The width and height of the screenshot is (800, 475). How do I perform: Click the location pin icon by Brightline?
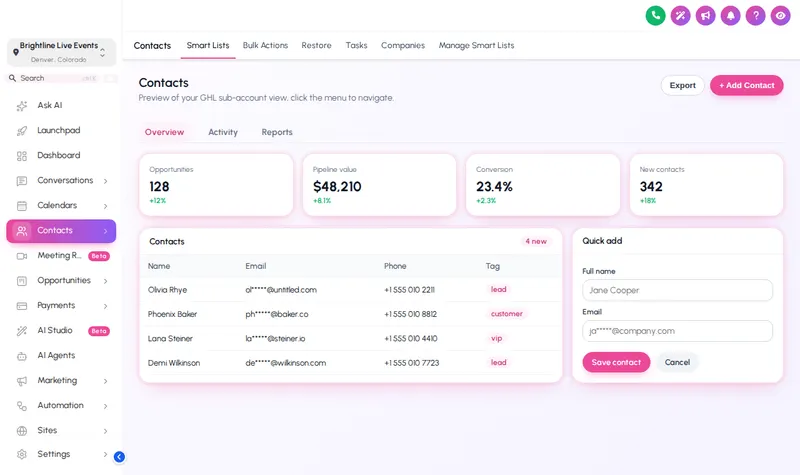(16, 52)
